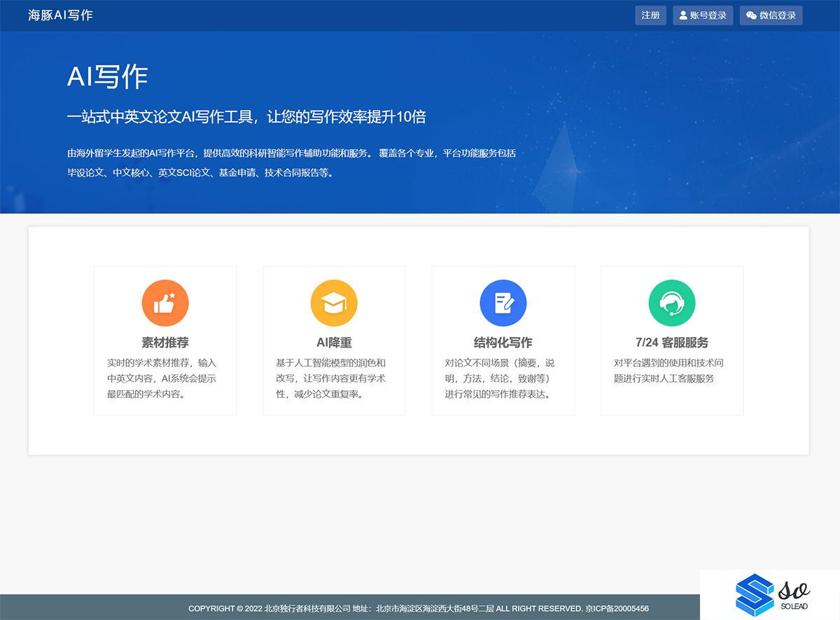Select the AI降重 card title
This screenshot has height=620, width=840.
pos(334,343)
